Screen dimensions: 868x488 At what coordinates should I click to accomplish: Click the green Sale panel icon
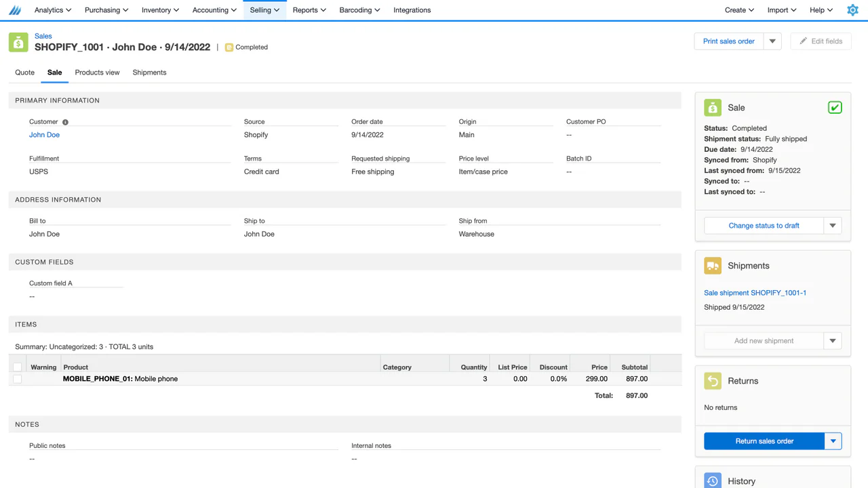(x=713, y=107)
